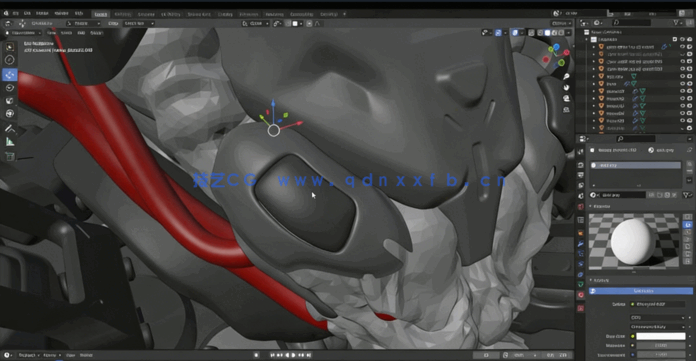Click the Principled BSDF surface shader field
696x361 pixels.
click(x=658, y=304)
